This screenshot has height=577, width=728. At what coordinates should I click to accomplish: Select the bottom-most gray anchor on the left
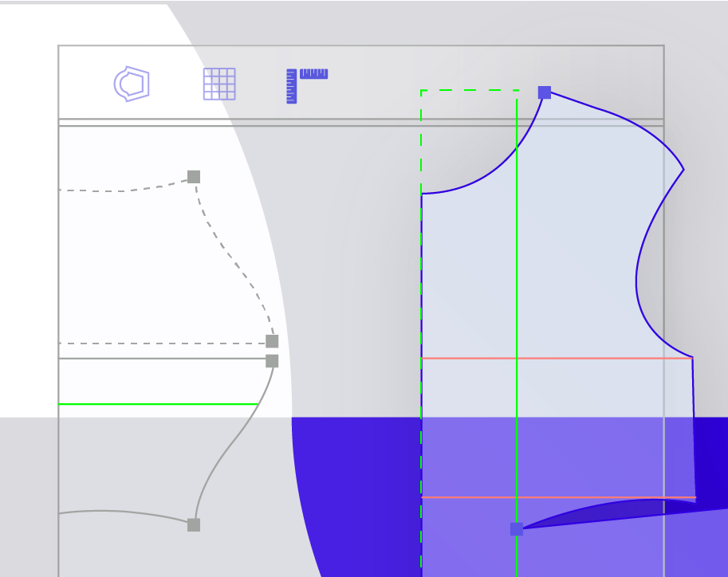click(x=194, y=525)
